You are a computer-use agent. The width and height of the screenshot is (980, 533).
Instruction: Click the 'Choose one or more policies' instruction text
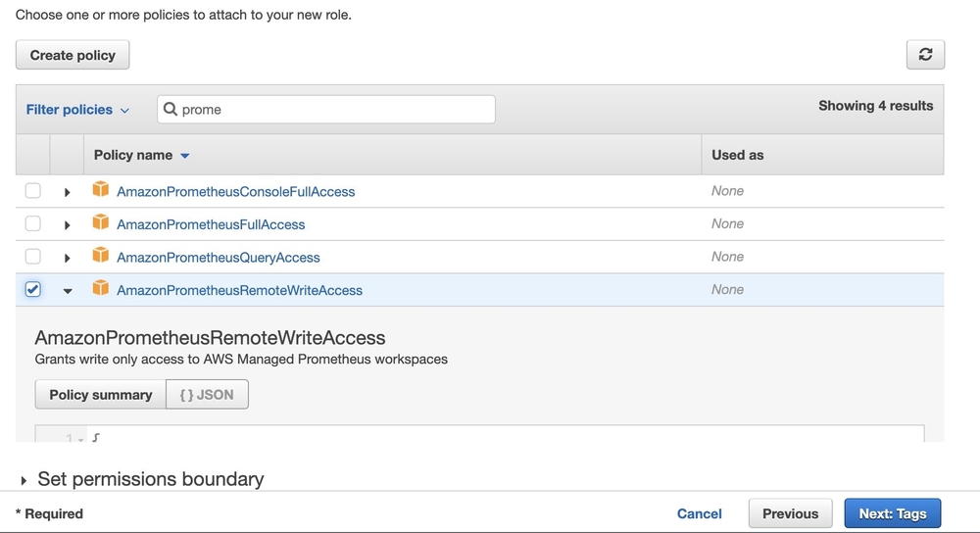pyautogui.click(x=184, y=15)
